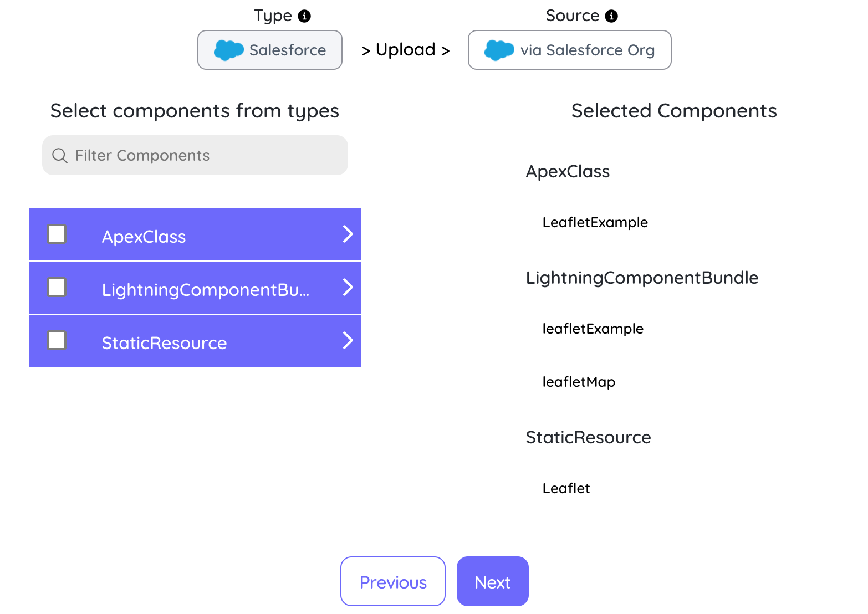Screen dimensions: 868x614
Task: Go back with the Previous button
Action: 393,581
